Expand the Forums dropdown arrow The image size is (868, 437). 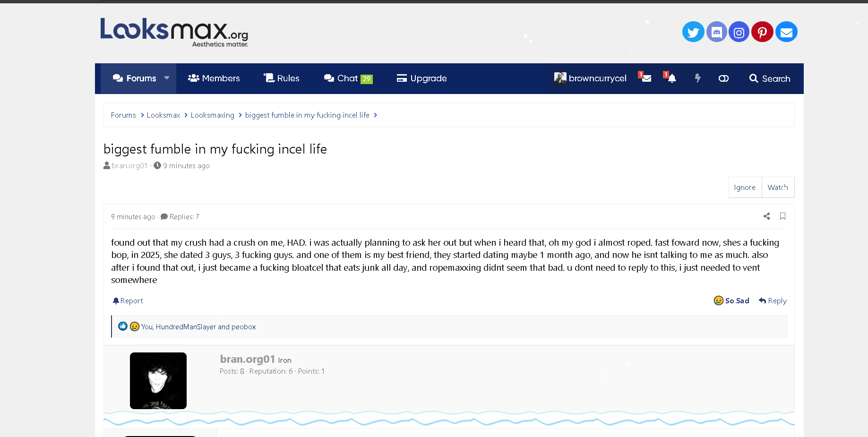click(167, 78)
